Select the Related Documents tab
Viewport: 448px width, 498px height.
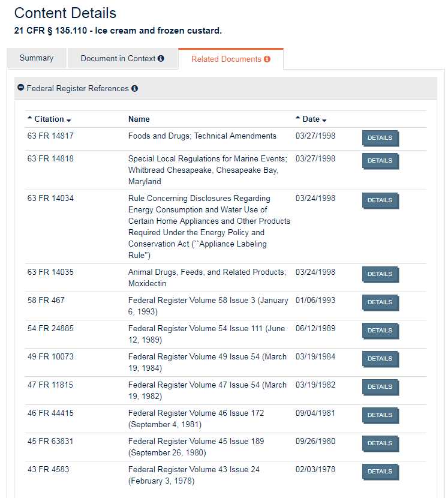(226, 59)
